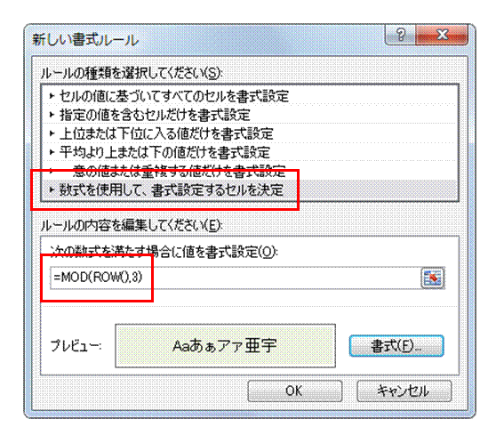504x443 pixels.
Task: Click the green Aaあぁアァ亜宇 preview box
Action: tap(225, 346)
